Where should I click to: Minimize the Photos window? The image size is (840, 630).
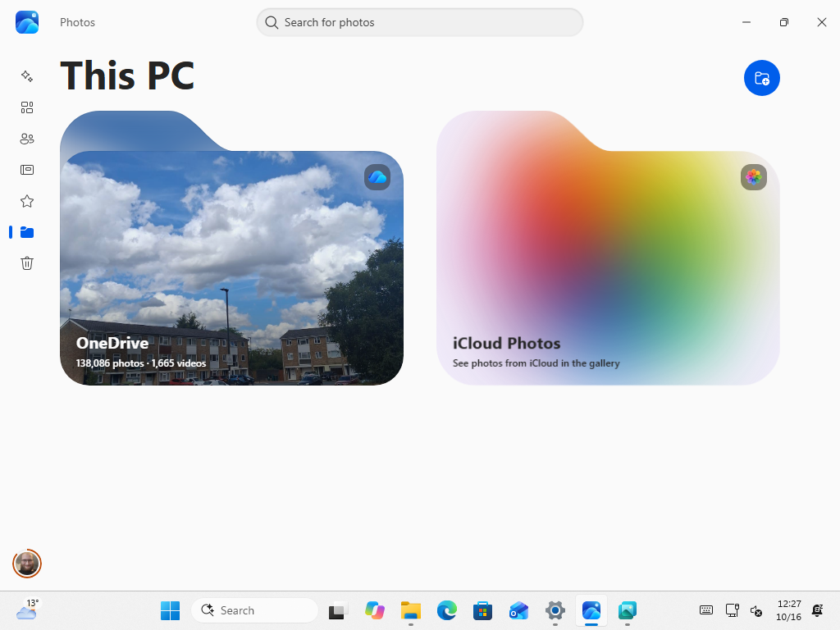pyautogui.click(x=746, y=22)
